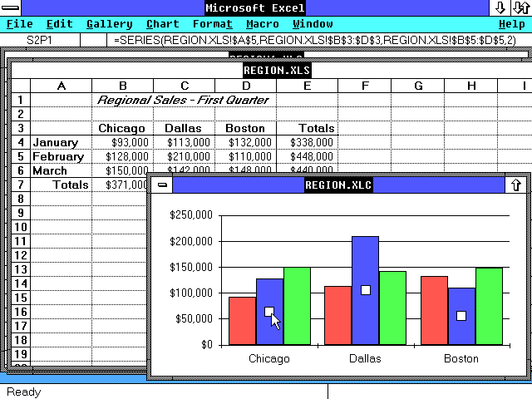Click the Excel restore double-arrow button
The width and height of the screenshot is (532, 399).
pos(521,7)
